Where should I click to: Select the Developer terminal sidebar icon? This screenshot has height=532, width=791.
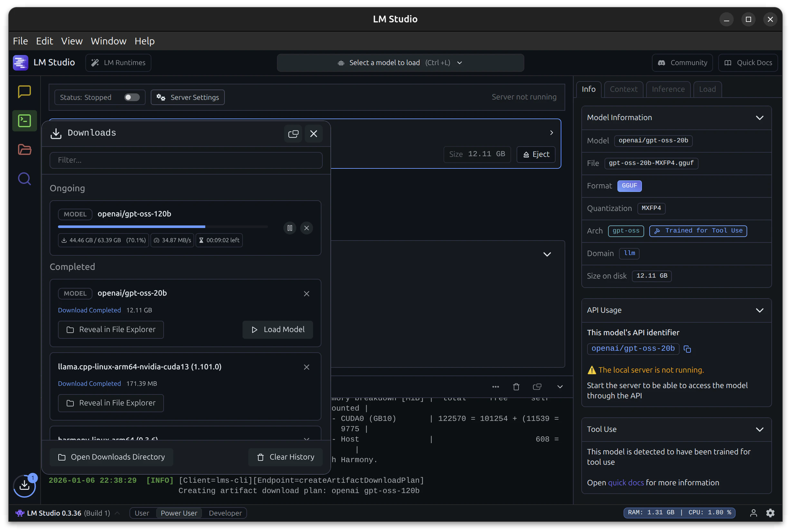[x=24, y=121]
